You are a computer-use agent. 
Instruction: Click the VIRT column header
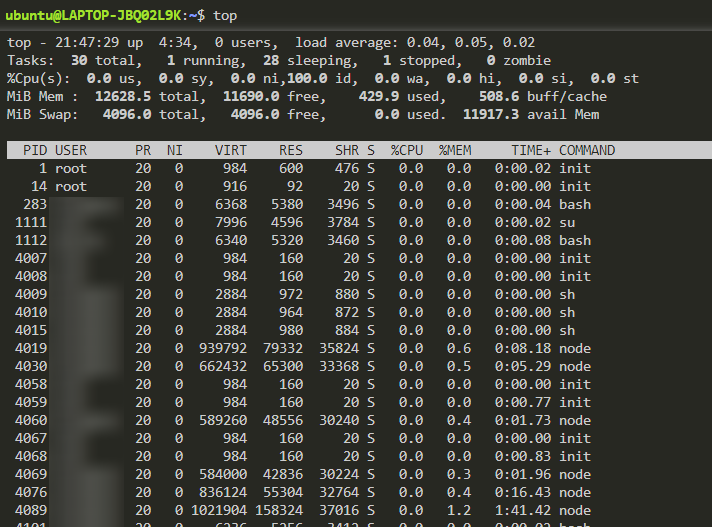point(230,150)
